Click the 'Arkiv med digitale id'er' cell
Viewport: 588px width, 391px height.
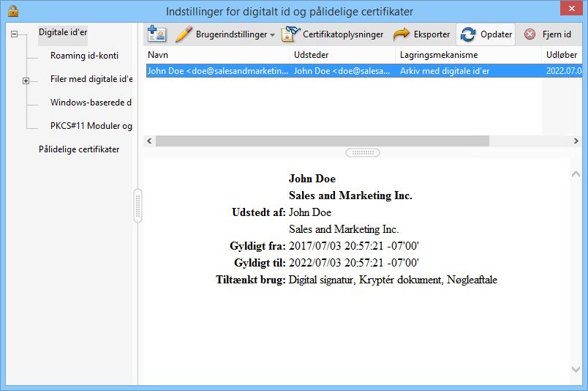pos(445,70)
